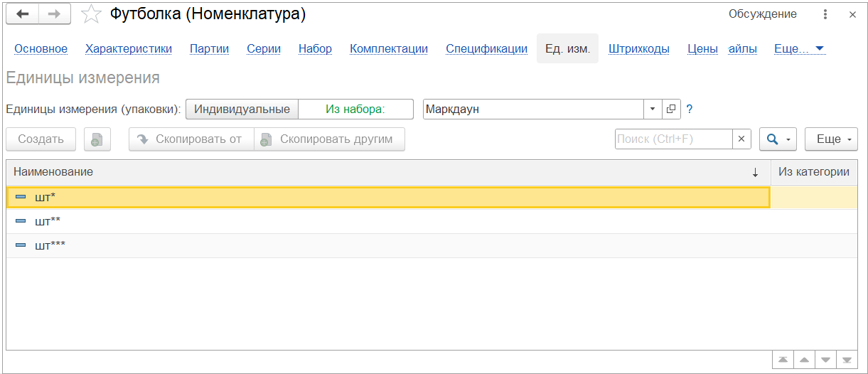The width and height of the screenshot is (868, 374).
Task: Select the шт** row in list
Action: click(388, 221)
